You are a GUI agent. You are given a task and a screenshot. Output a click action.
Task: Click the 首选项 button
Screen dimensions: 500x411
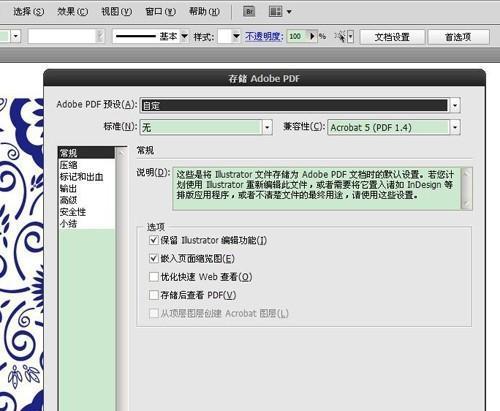[x=458, y=37]
